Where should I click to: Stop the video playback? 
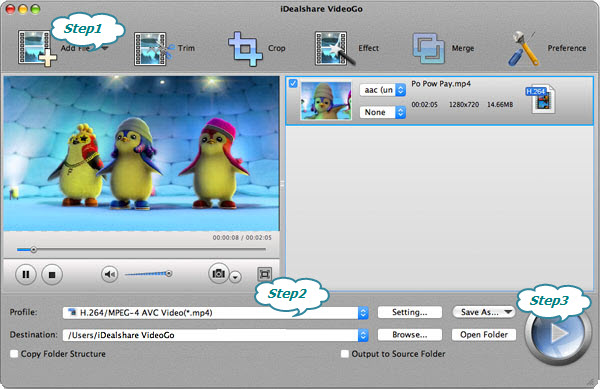[52, 274]
